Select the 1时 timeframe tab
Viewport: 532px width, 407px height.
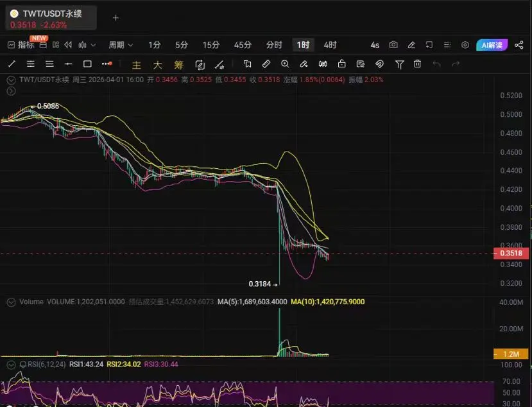coord(303,45)
